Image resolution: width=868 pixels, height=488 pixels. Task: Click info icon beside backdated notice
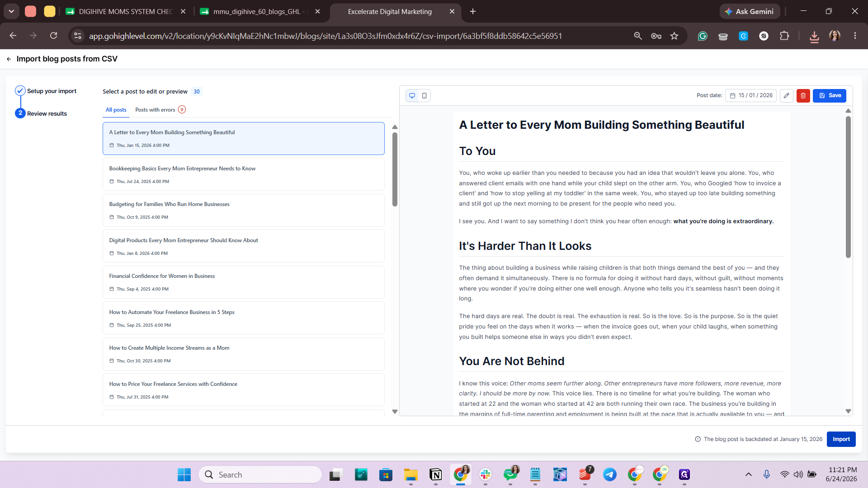(x=698, y=439)
